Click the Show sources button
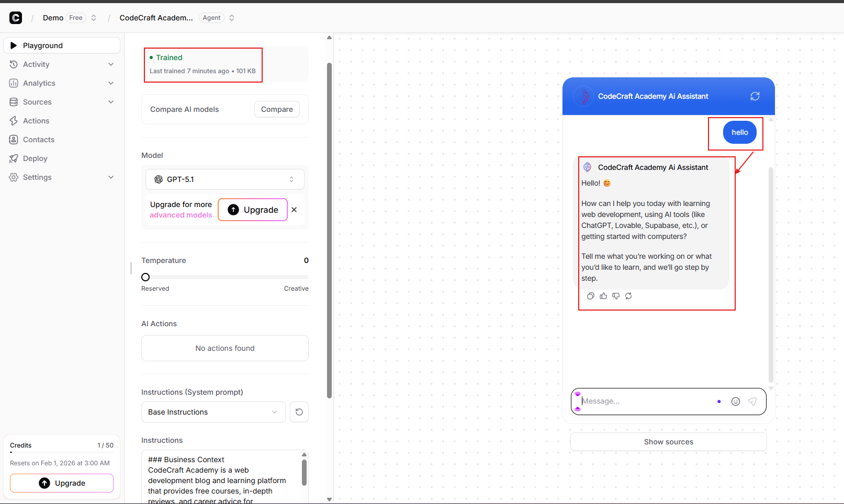This screenshot has height=504, width=844. point(668,442)
